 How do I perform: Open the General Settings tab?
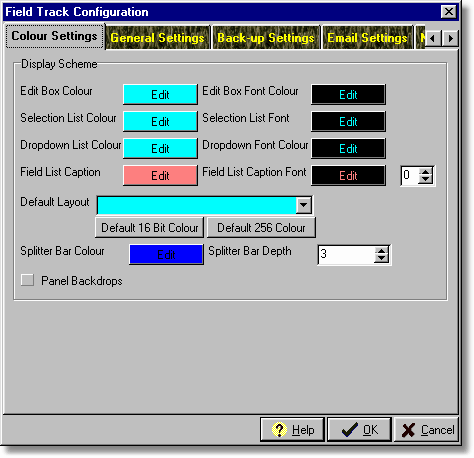157,38
